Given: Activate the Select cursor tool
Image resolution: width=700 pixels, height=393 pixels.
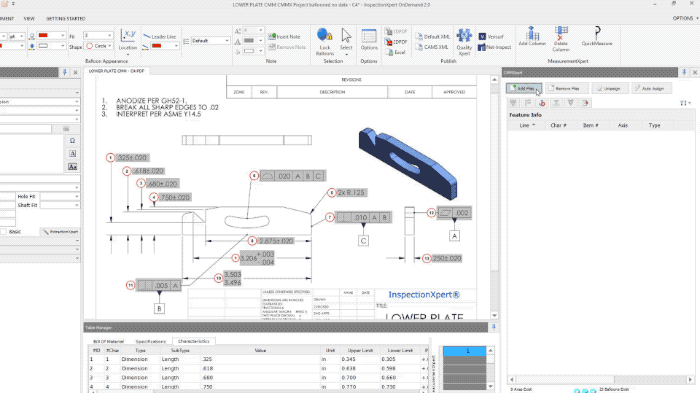Looking at the screenshot, I should coord(346,36).
